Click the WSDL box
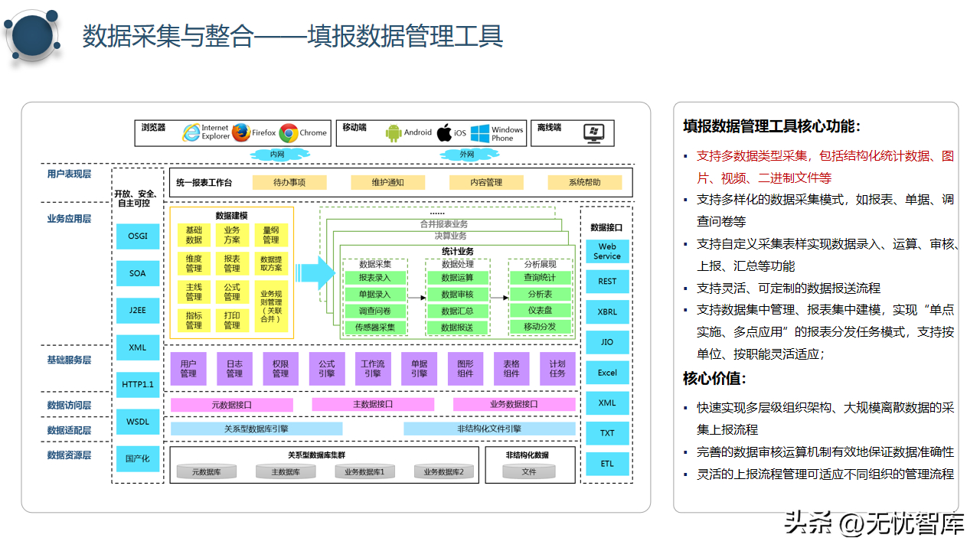980x551 pixels. tap(138, 422)
